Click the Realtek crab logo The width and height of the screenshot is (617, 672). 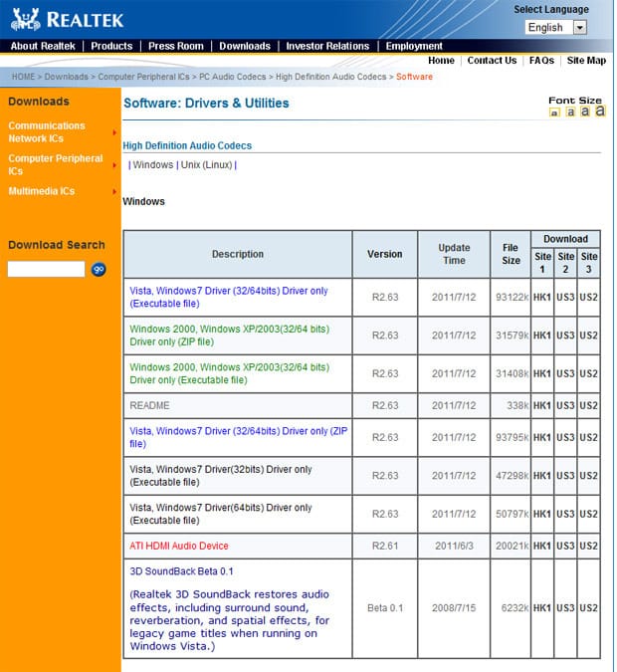click(25, 20)
